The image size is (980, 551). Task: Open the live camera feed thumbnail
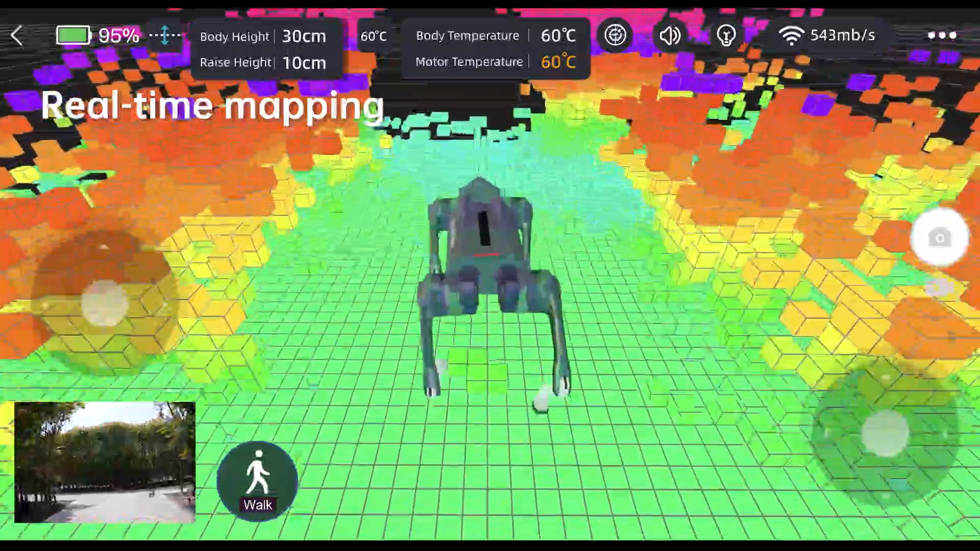pos(105,462)
